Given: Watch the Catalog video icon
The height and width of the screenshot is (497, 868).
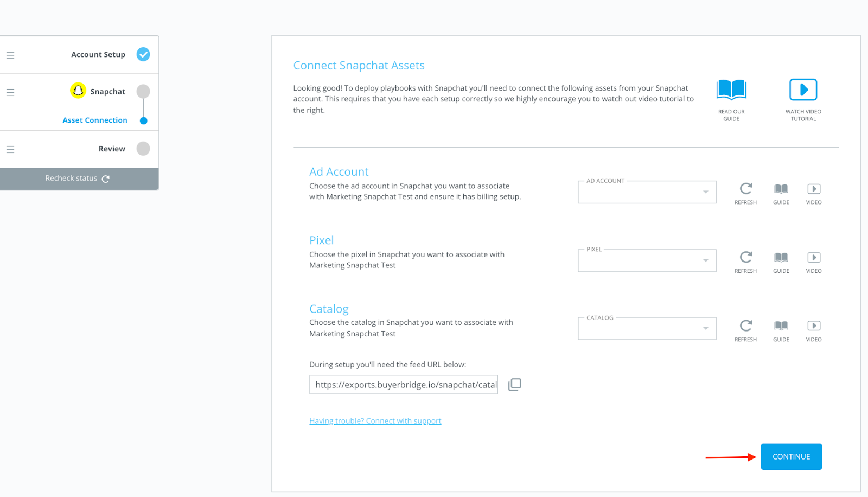Looking at the screenshot, I should 813,326.
